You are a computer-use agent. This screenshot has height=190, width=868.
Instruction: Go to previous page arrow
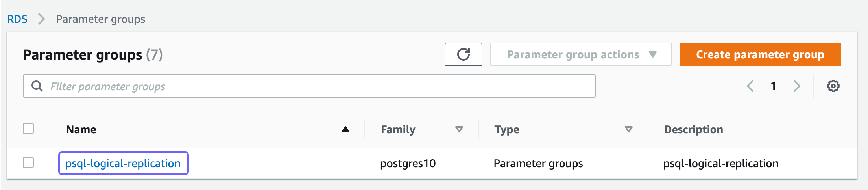[x=750, y=86]
